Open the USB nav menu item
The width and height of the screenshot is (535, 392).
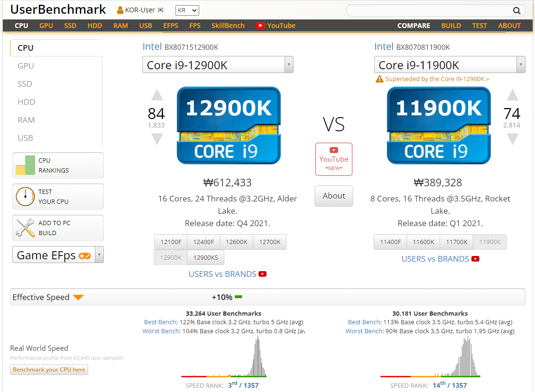(145, 26)
